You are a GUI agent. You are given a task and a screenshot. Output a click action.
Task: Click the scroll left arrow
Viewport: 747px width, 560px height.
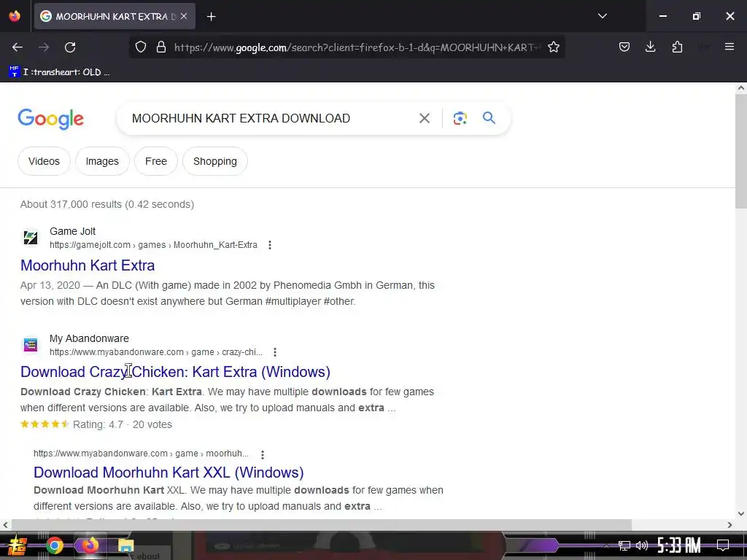[5, 525]
